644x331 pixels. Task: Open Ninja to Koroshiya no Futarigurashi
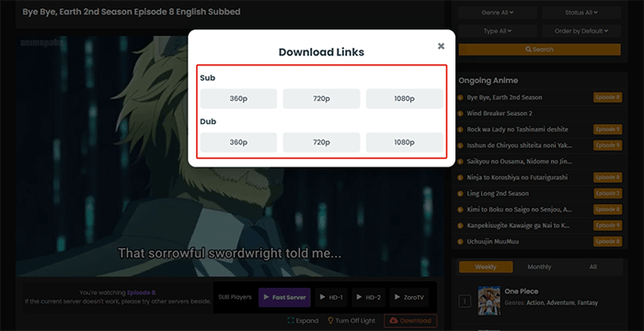(517, 177)
